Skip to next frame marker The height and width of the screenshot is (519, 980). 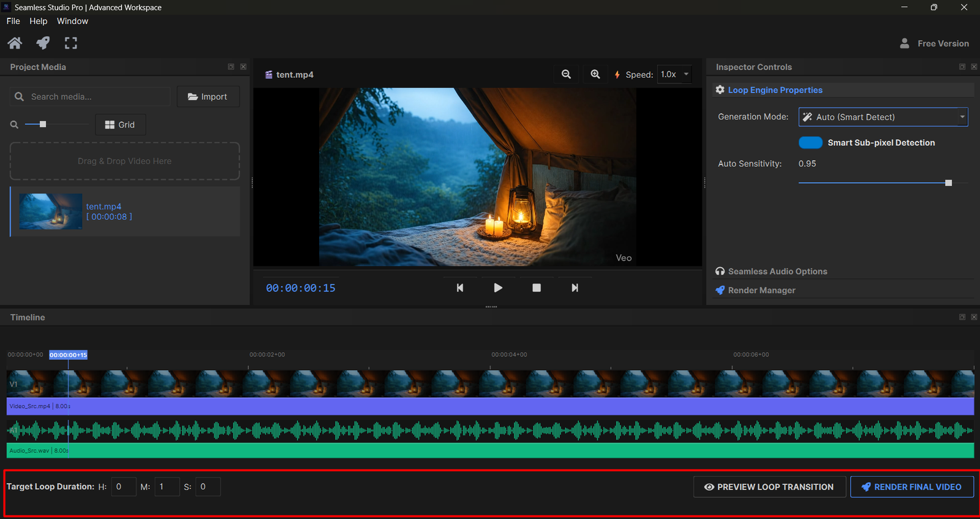coord(575,287)
